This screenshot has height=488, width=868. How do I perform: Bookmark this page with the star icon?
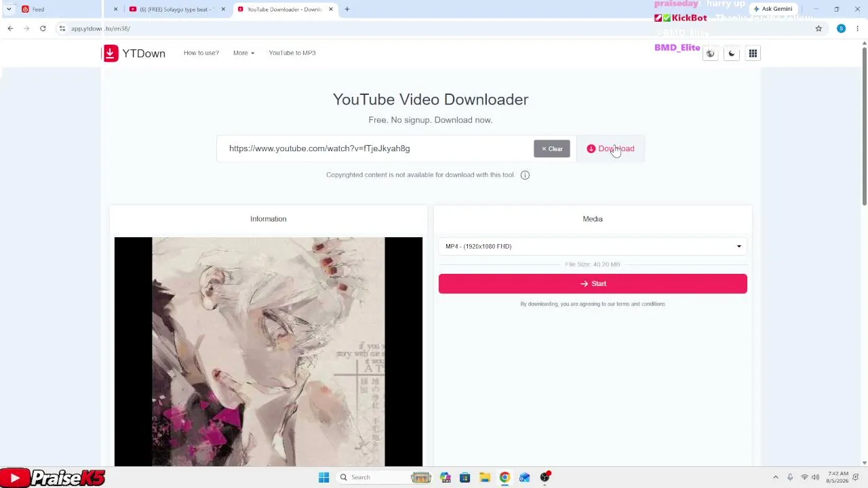pyautogui.click(x=818, y=28)
